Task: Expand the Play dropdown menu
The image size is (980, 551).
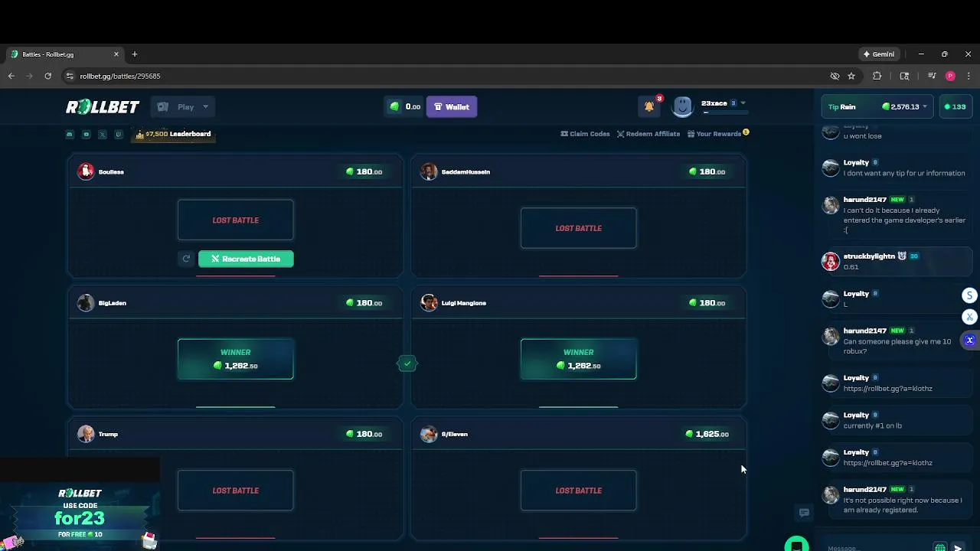Action: coord(182,107)
